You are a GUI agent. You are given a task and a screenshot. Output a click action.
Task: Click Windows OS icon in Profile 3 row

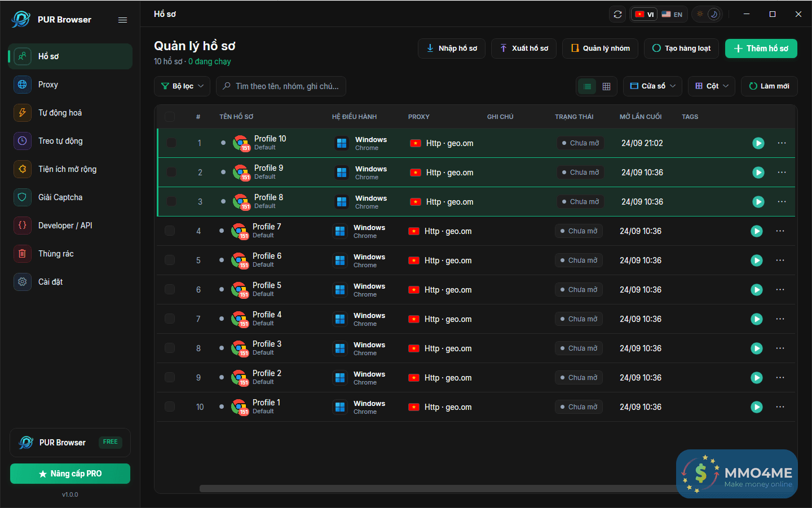[340, 348]
